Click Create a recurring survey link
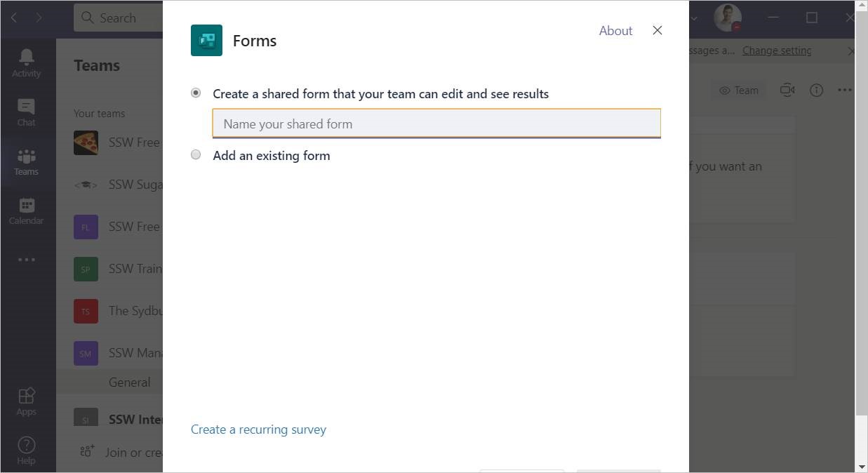868x473 pixels. [258, 429]
